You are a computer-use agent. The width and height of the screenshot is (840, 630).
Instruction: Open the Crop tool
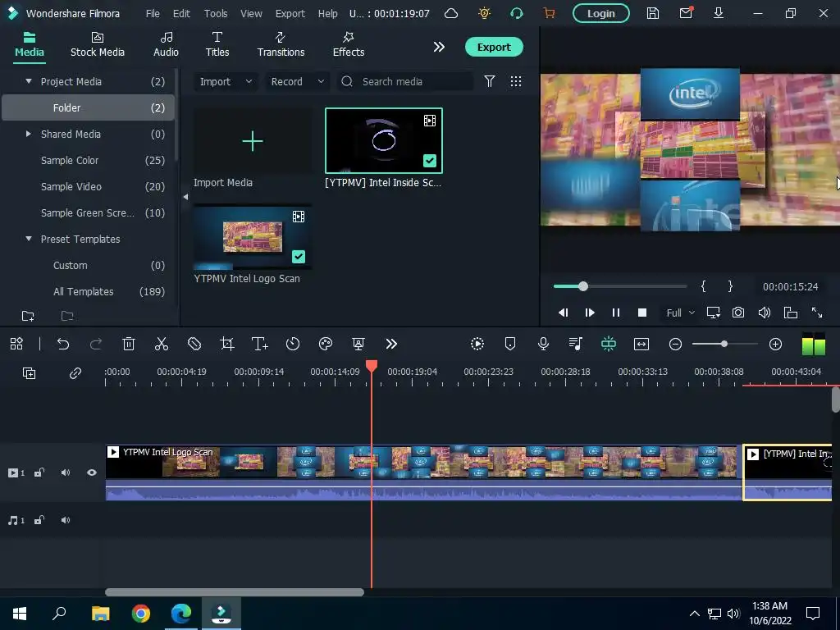(x=227, y=344)
